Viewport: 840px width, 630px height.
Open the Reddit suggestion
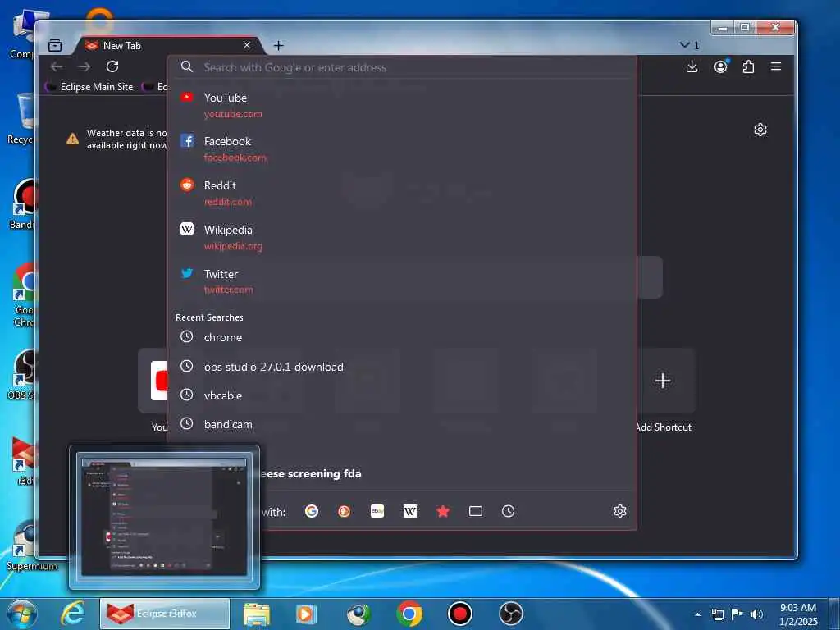click(x=402, y=193)
